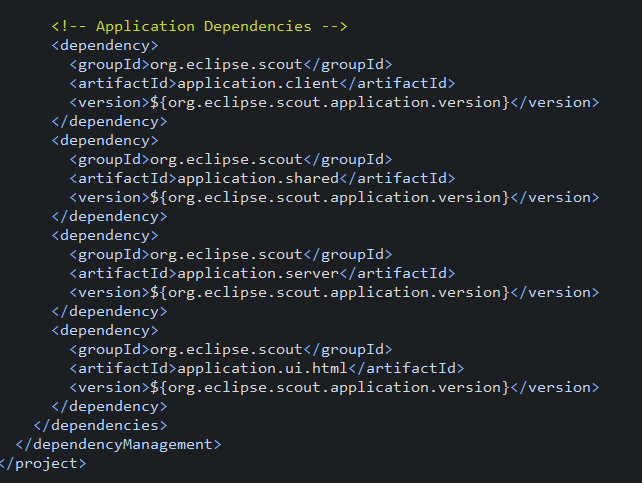Select the application.server artifactId line
The image size is (642, 483).
(x=262, y=273)
